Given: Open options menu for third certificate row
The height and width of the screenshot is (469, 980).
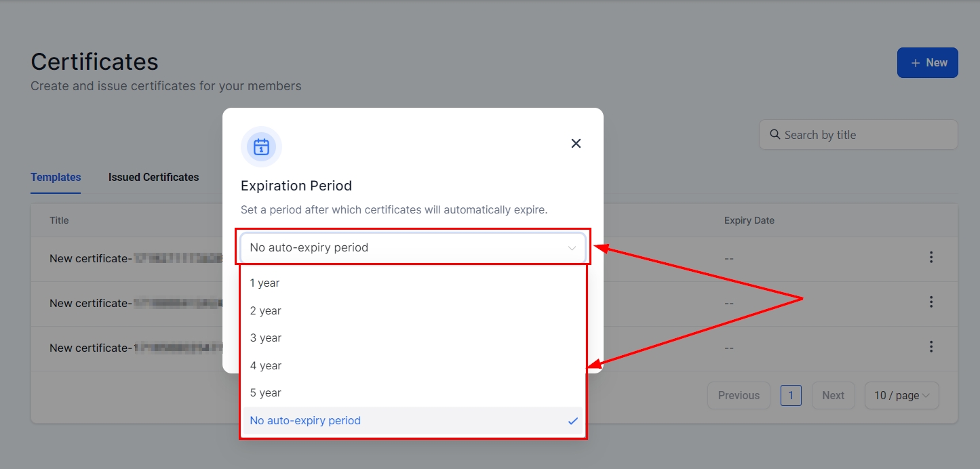Looking at the screenshot, I should click(x=931, y=347).
